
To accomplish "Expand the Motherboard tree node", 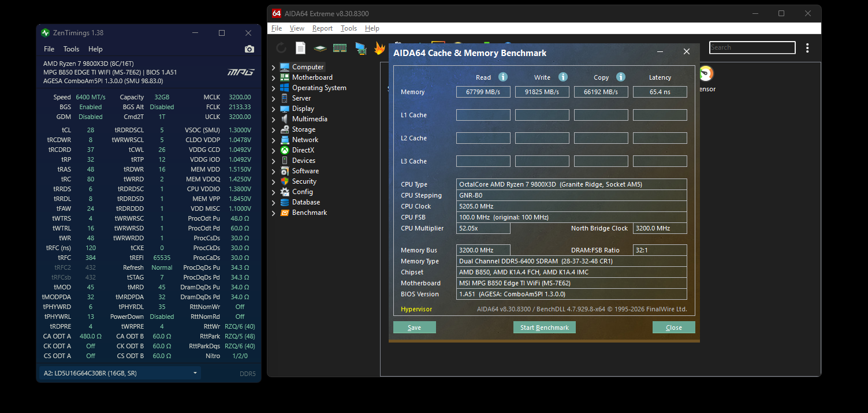I will click(274, 78).
